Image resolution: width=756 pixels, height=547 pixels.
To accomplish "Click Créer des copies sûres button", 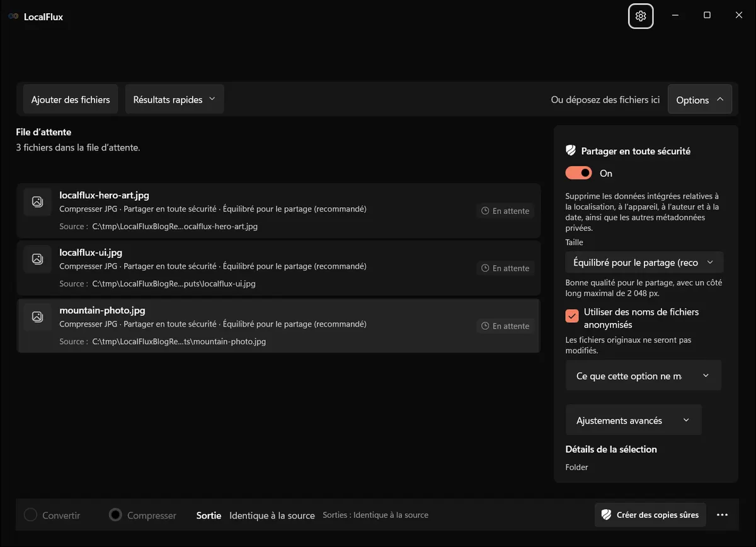I will [x=650, y=515].
